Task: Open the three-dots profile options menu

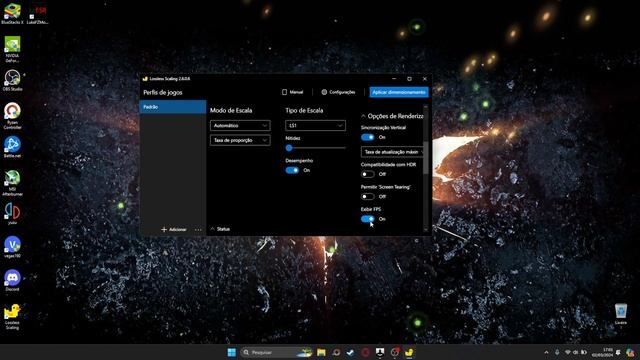Action: [198, 229]
